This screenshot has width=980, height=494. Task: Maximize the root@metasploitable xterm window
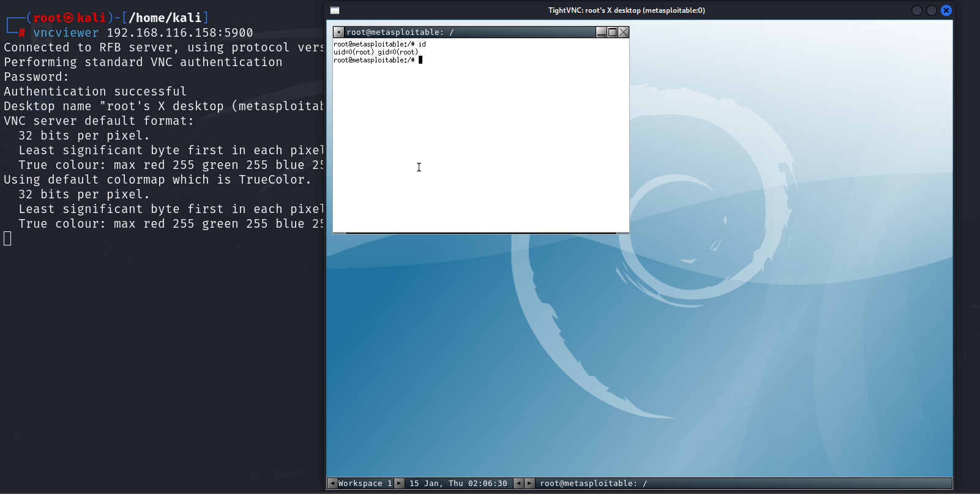tap(612, 32)
